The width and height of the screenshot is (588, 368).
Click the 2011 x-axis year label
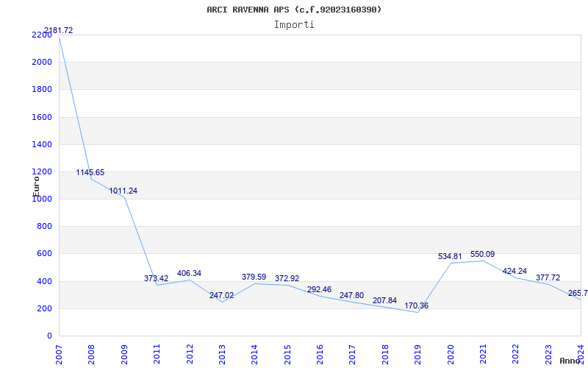[157, 354]
